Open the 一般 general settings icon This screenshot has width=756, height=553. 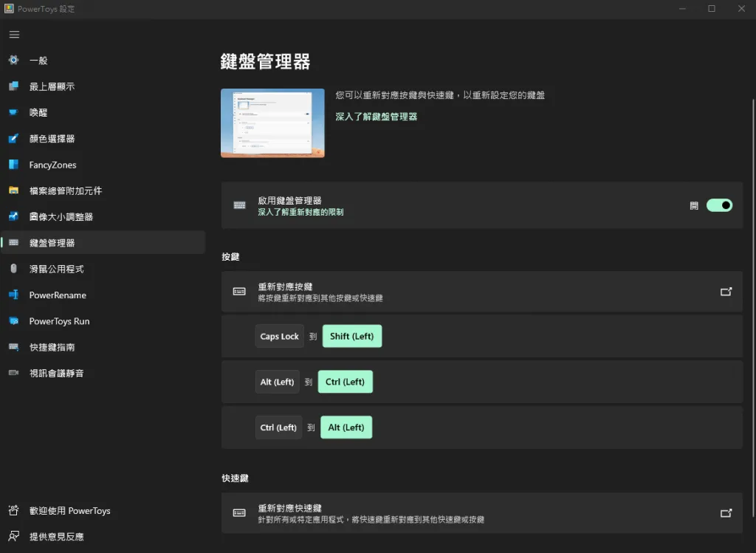(x=13, y=61)
